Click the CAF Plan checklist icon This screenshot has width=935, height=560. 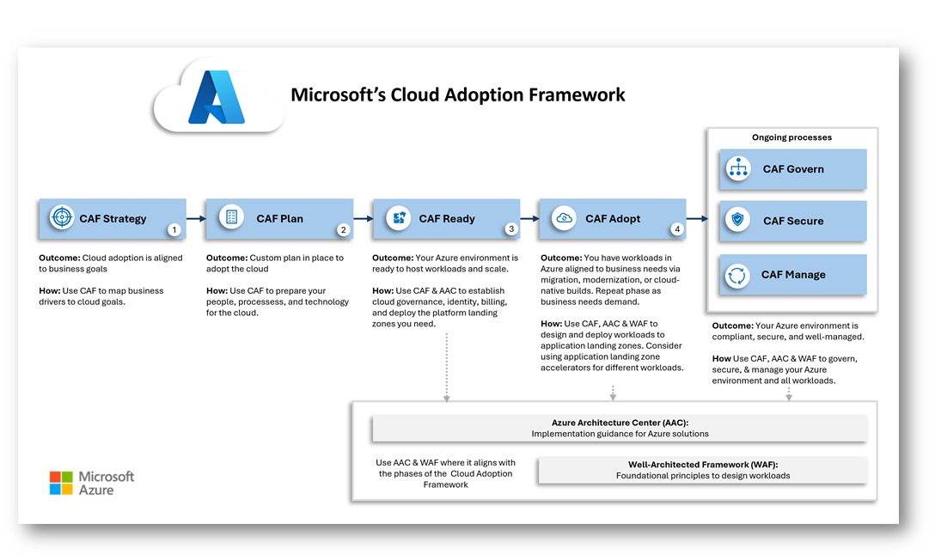click(x=231, y=216)
